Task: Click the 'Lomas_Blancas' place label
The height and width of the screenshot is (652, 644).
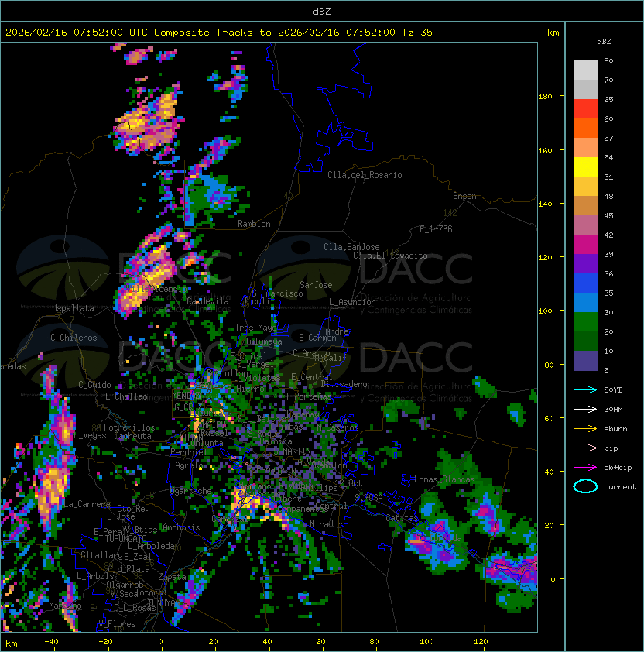Action: point(444,479)
